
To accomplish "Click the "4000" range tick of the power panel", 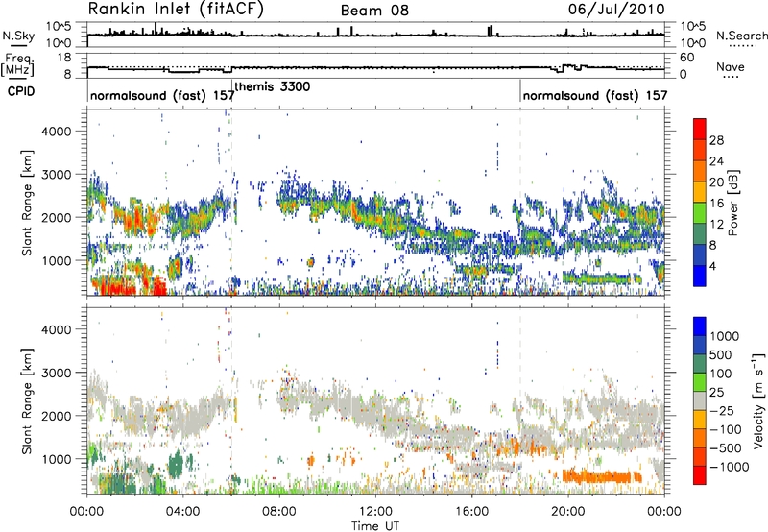I will (x=57, y=132).
